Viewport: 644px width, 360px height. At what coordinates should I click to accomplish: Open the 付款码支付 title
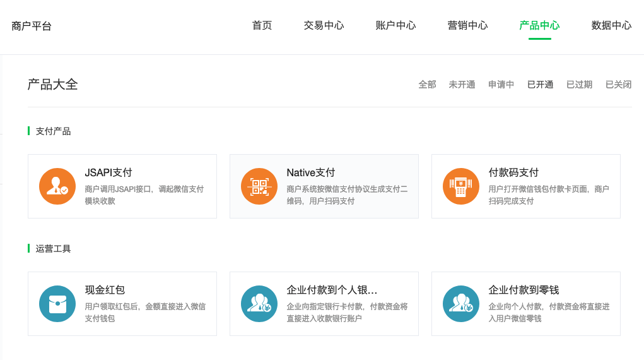(x=513, y=173)
